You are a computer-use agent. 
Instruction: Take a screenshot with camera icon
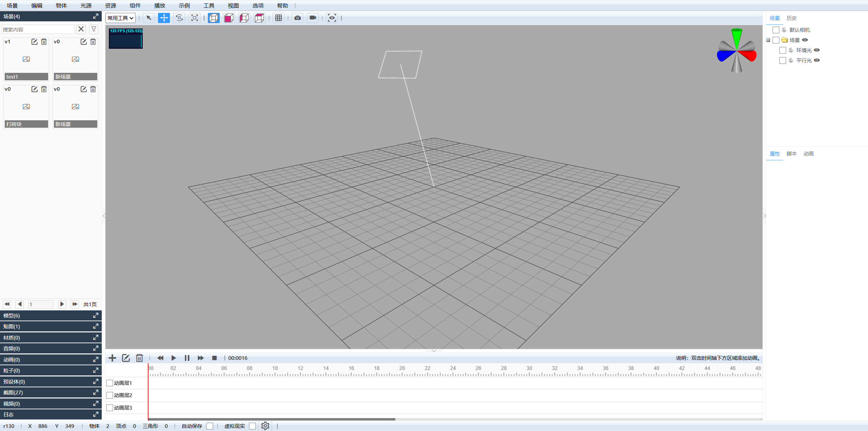(297, 18)
